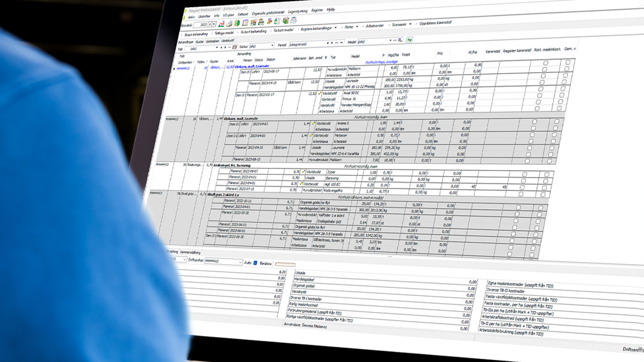Click Skapa behandling button
644x362 pixels.
click(196, 34)
